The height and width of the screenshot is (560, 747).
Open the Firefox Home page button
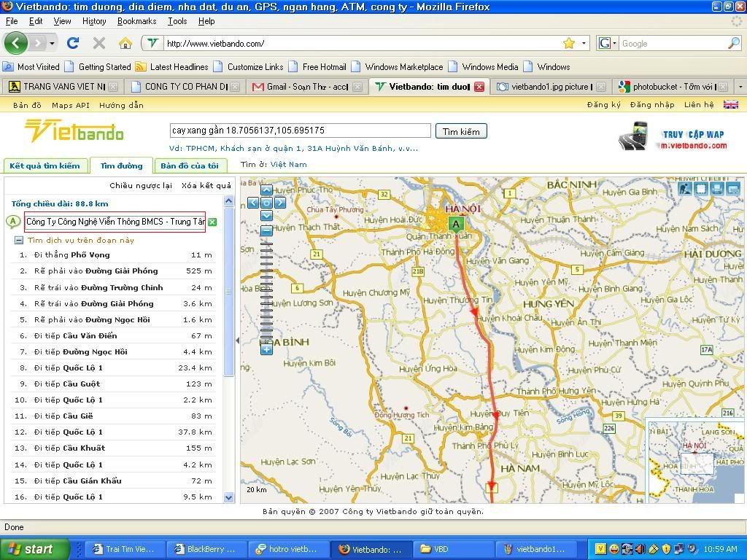pos(125,43)
